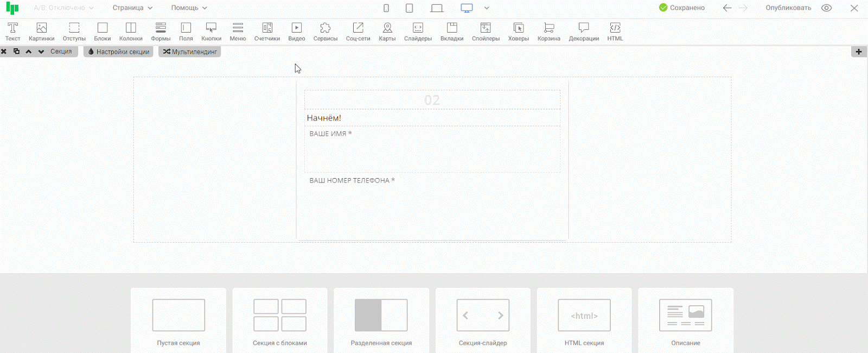This screenshot has height=353, width=868.
Task: Click the Опубликовать publish button
Action: (788, 8)
